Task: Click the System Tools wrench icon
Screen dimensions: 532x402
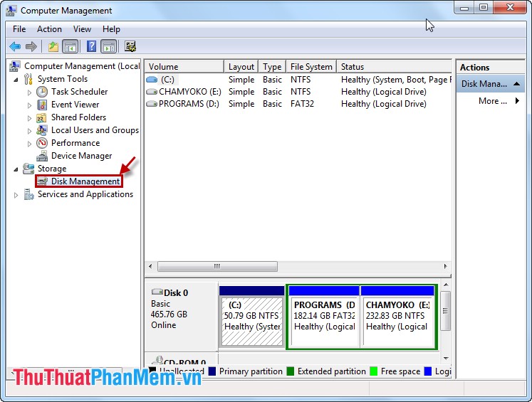Action: point(28,79)
